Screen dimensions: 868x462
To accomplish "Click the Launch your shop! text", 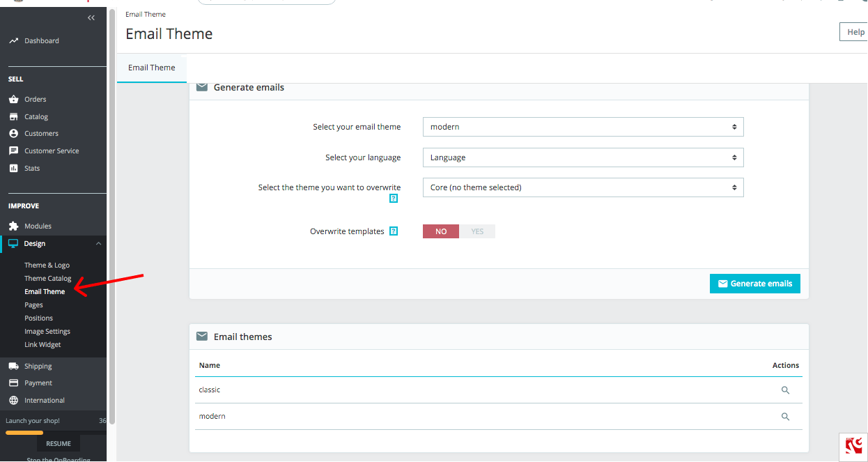I will [x=33, y=421].
